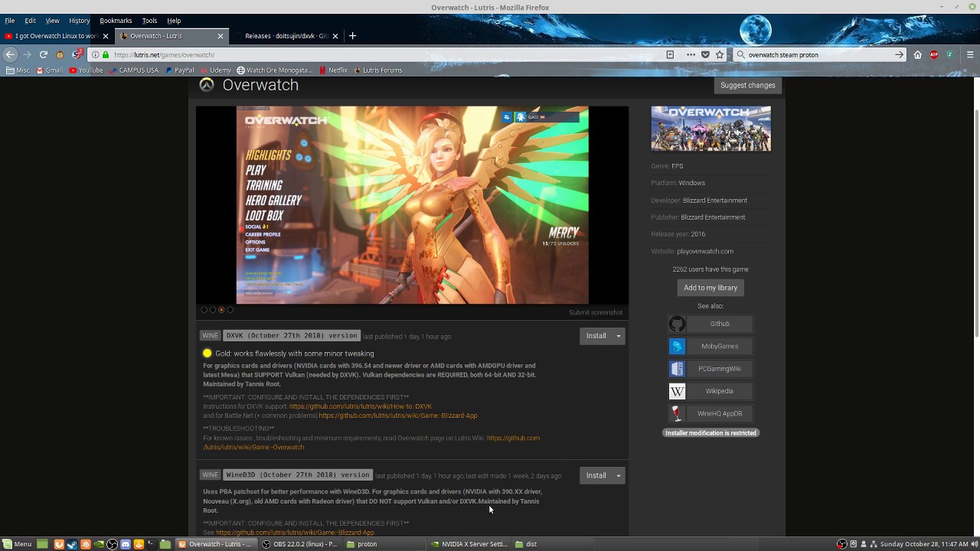The image size is (980, 551).
Task: Open the History menu
Action: pos(79,21)
